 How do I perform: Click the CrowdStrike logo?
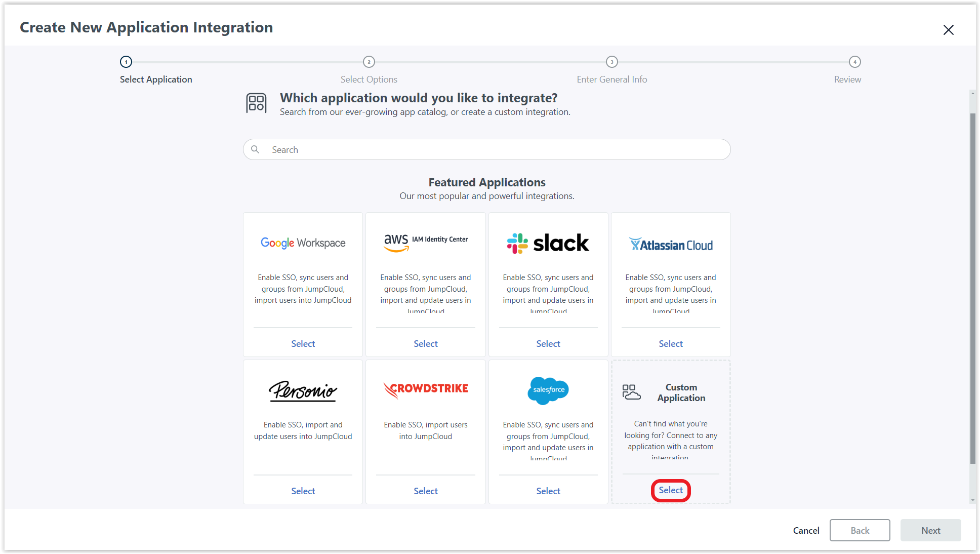[x=426, y=389]
